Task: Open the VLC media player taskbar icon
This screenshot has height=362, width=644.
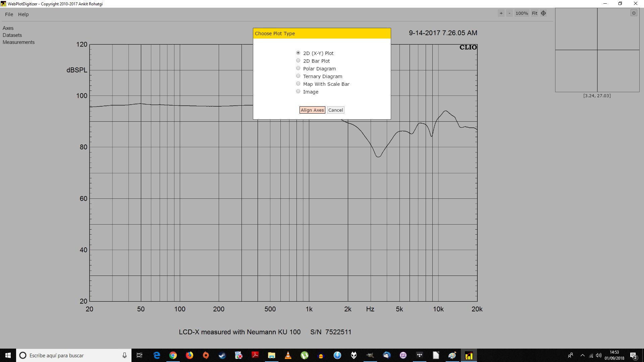Action: click(x=288, y=355)
